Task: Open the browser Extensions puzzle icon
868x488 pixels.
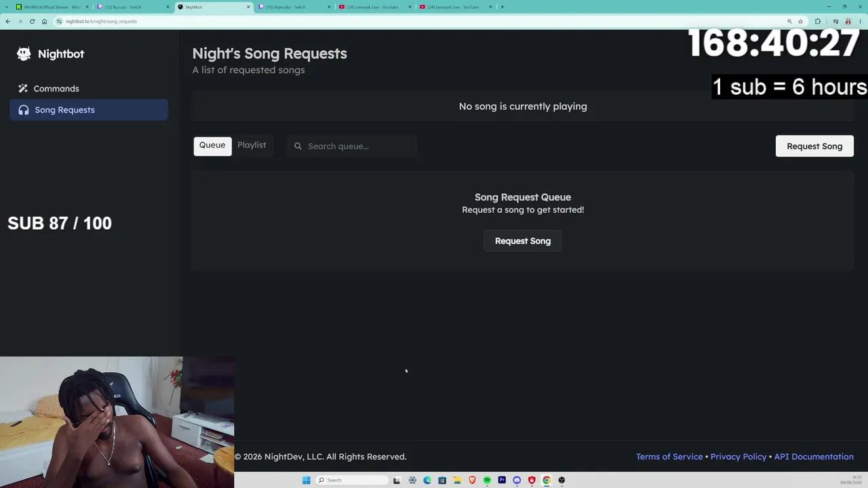Action: pos(817,21)
